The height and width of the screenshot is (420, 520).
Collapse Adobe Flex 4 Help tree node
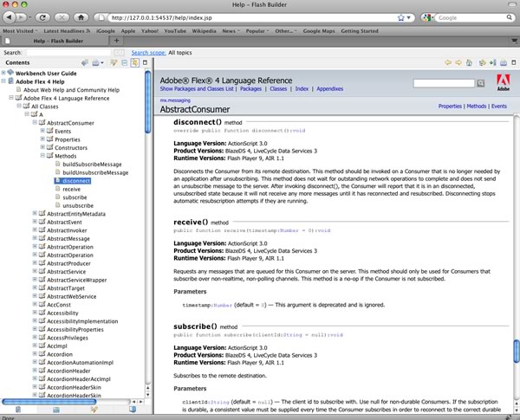3,81
